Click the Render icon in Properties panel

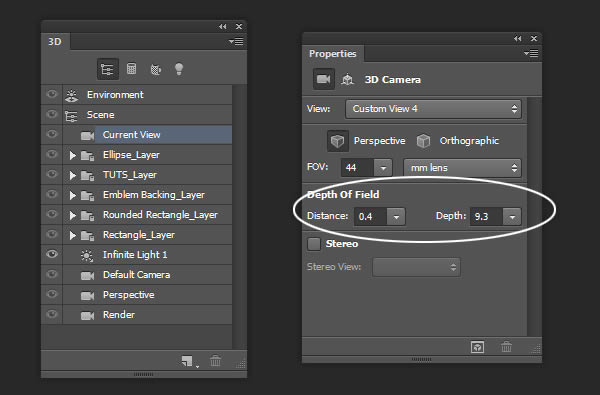click(477, 347)
